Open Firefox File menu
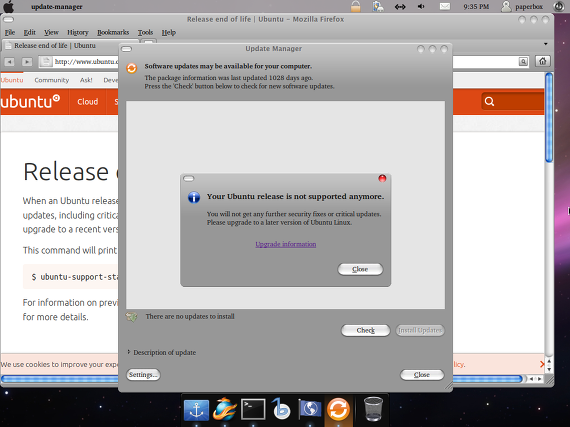Screen dimensions: 570x427 click(x=10, y=32)
